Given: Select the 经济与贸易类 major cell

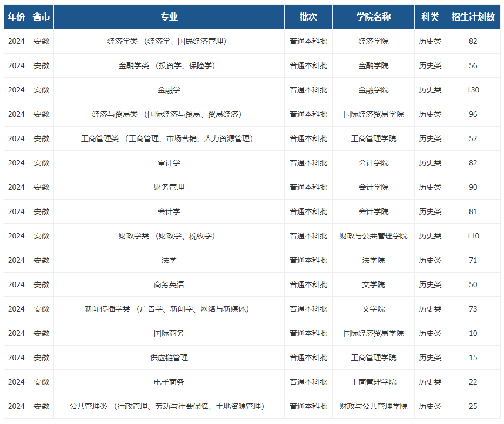Looking at the screenshot, I should click(x=169, y=114).
